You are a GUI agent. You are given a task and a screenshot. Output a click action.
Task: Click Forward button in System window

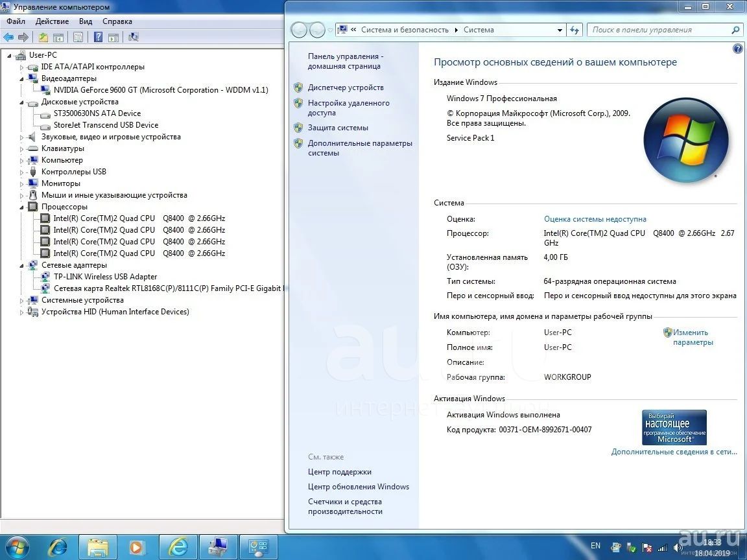coord(317,30)
